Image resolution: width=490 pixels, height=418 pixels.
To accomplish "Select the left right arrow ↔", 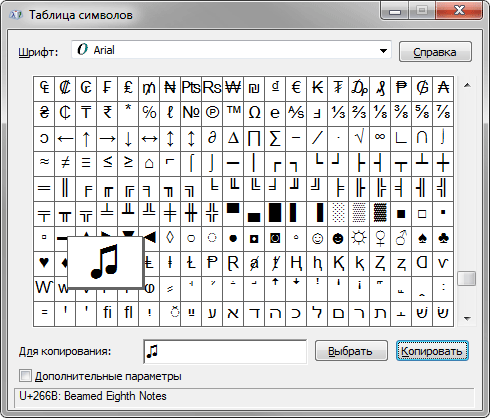I will click(149, 139).
